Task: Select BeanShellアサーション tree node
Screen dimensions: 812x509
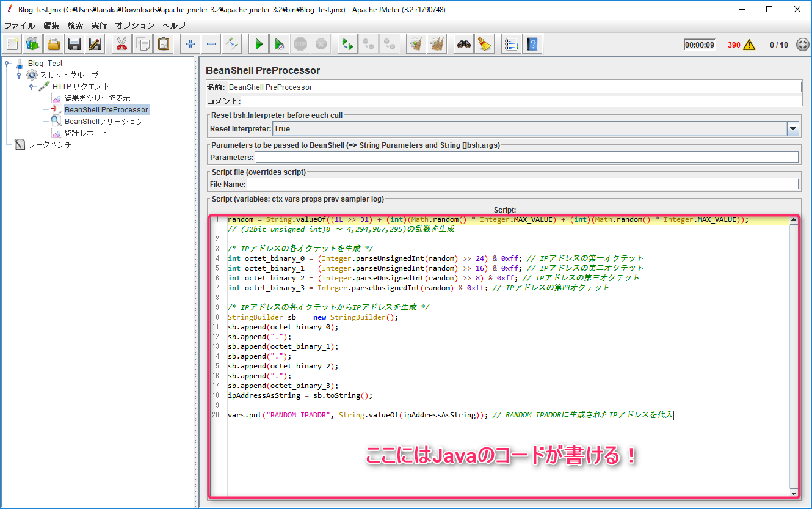Action: tap(104, 122)
